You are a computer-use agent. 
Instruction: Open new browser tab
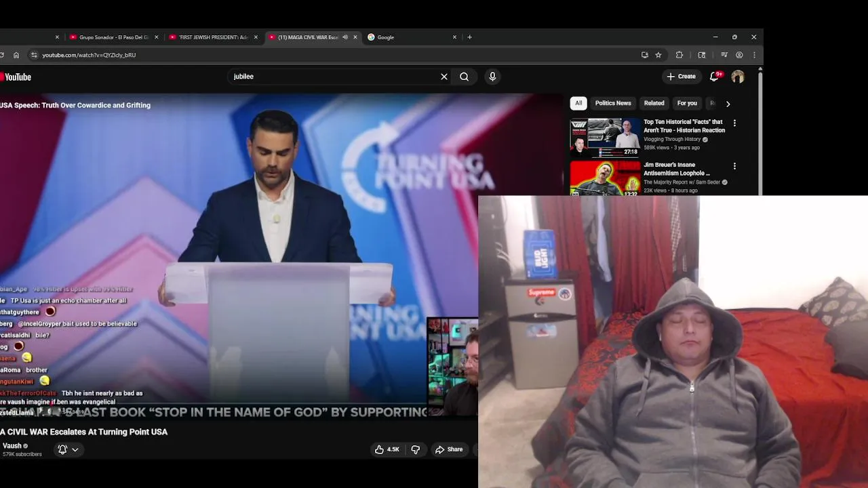[469, 37]
